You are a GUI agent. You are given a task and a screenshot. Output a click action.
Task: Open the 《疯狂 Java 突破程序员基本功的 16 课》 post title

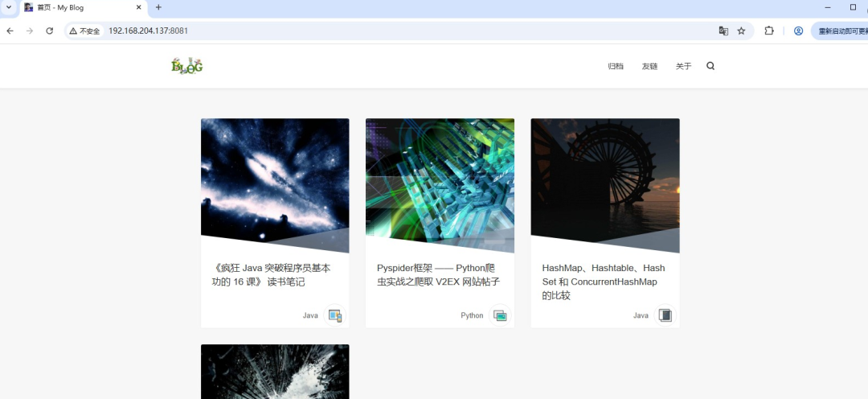[x=272, y=275]
